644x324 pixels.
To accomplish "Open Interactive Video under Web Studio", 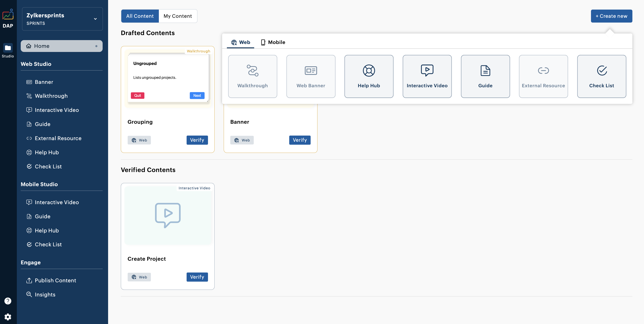I will point(53,110).
